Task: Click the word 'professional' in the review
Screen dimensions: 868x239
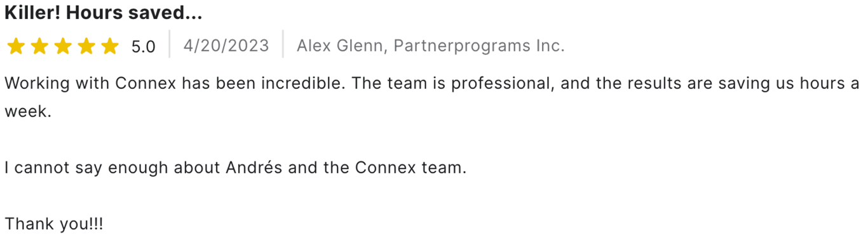Action: click(x=500, y=85)
